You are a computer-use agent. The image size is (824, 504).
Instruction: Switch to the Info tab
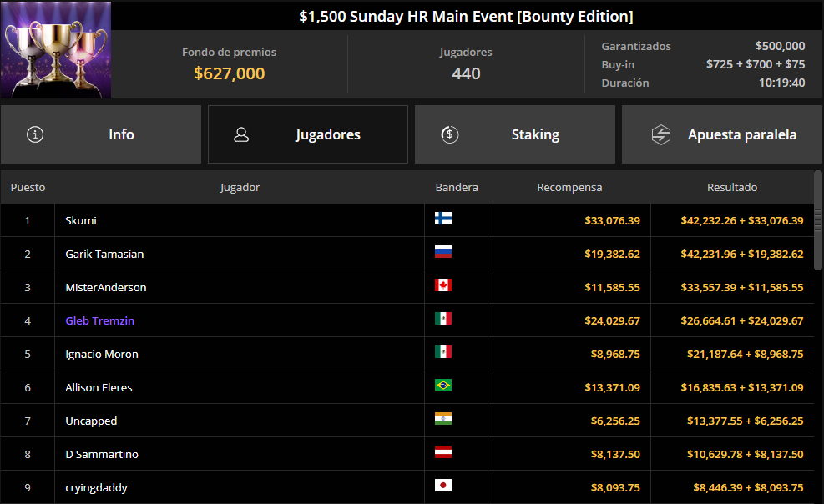point(101,134)
